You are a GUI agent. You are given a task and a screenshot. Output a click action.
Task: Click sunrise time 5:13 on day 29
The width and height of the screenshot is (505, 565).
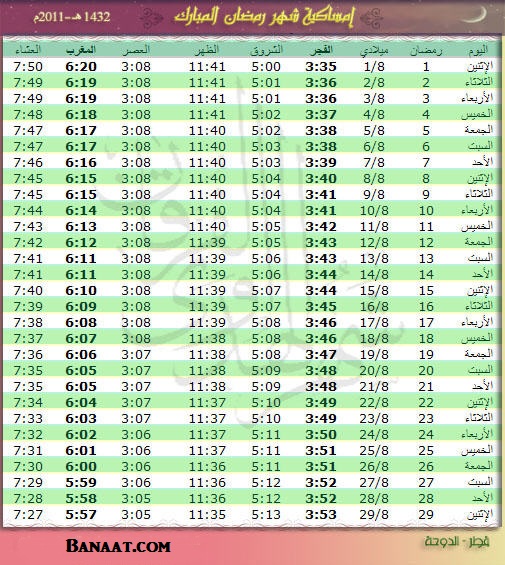[x=266, y=515]
